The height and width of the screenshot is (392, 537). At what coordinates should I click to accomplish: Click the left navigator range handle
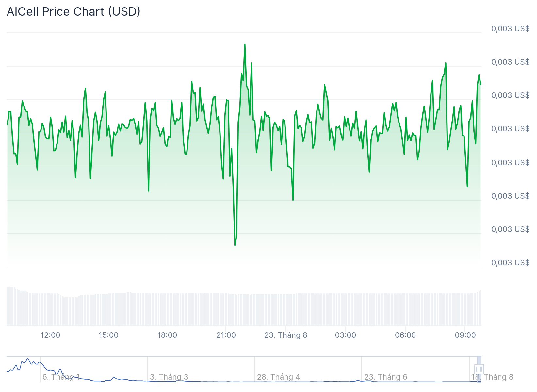477,369
